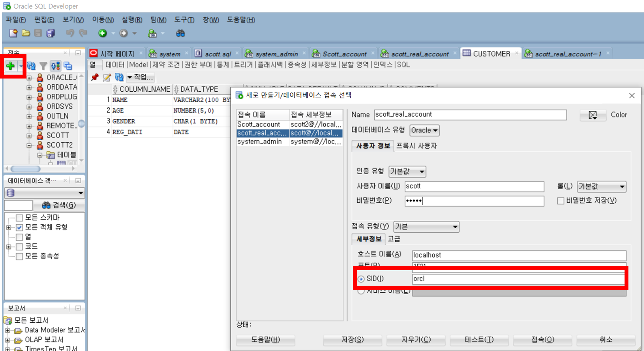Click the Undo arrow toolbar icon

[x=70, y=33]
